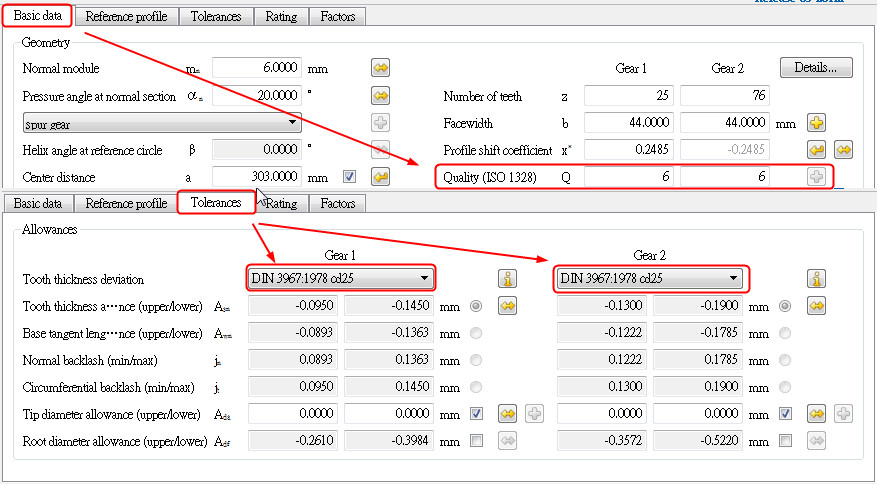Open Reference profile tab in upper panel
This screenshot has width=877, height=484.
126,16
